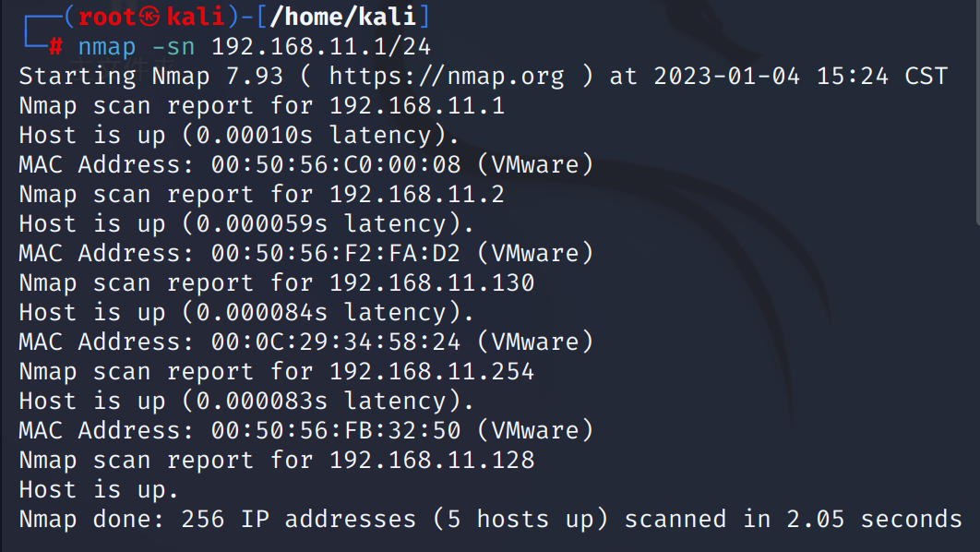Click MAC address 00:0C:29:34:58:24

click(336, 342)
